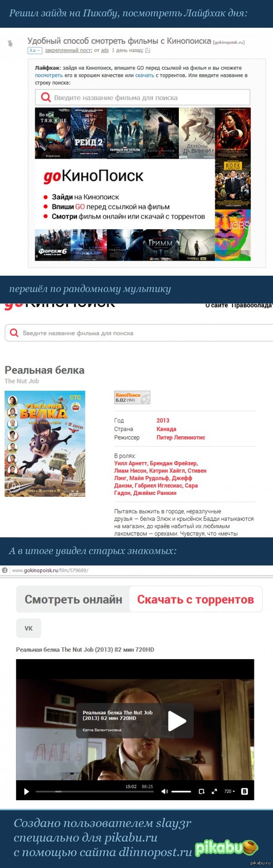Image resolution: width=273 pixels, height=868 pixels.
Task: Click the save post floppy icon
Action: pos(147,50)
